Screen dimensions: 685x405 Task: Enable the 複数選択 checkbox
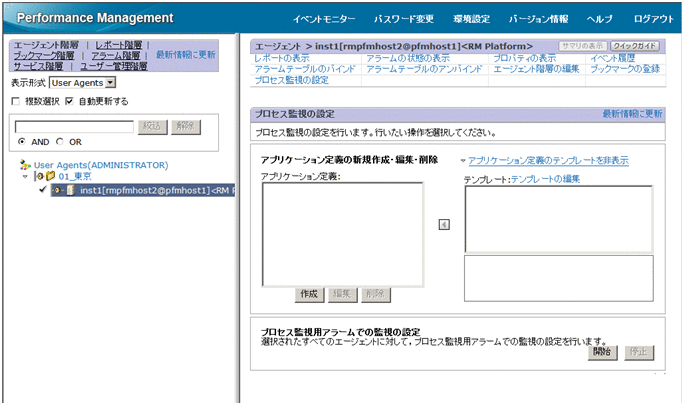tap(15, 101)
